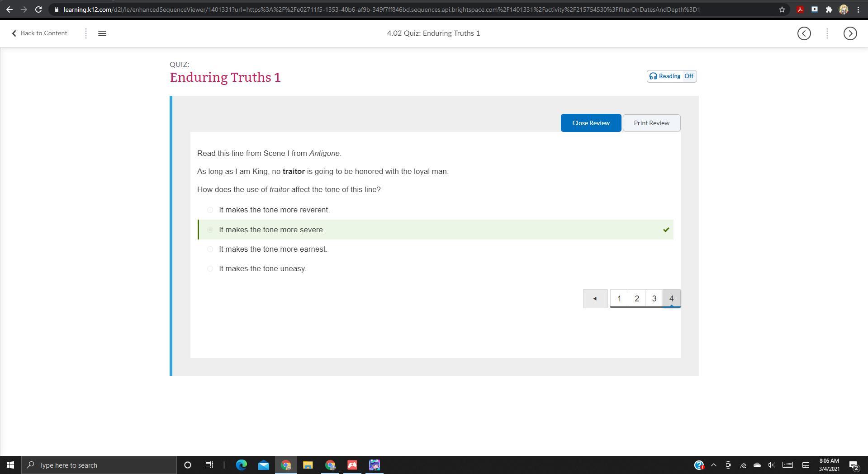The width and height of the screenshot is (868, 474).
Task: Click the green correct-answer checkmark
Action: tap(666, 230)
